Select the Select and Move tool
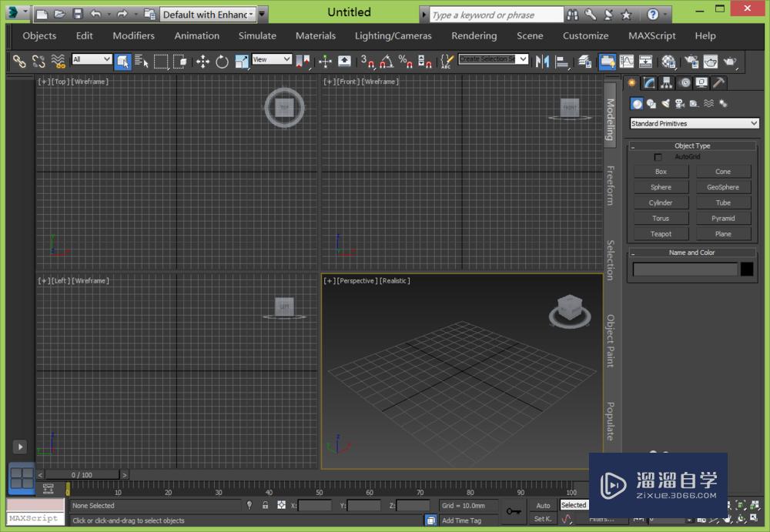The image size is (770, 532). pos(203,62)
